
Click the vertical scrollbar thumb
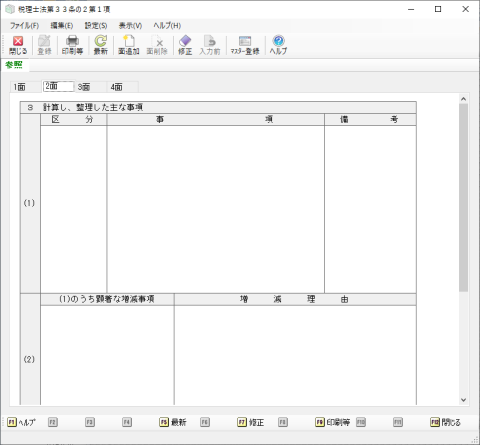pyautogui.click(x=463, y=198)
